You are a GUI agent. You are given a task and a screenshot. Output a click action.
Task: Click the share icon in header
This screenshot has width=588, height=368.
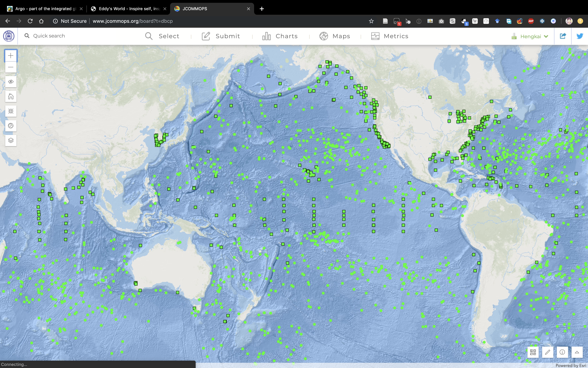563,36
